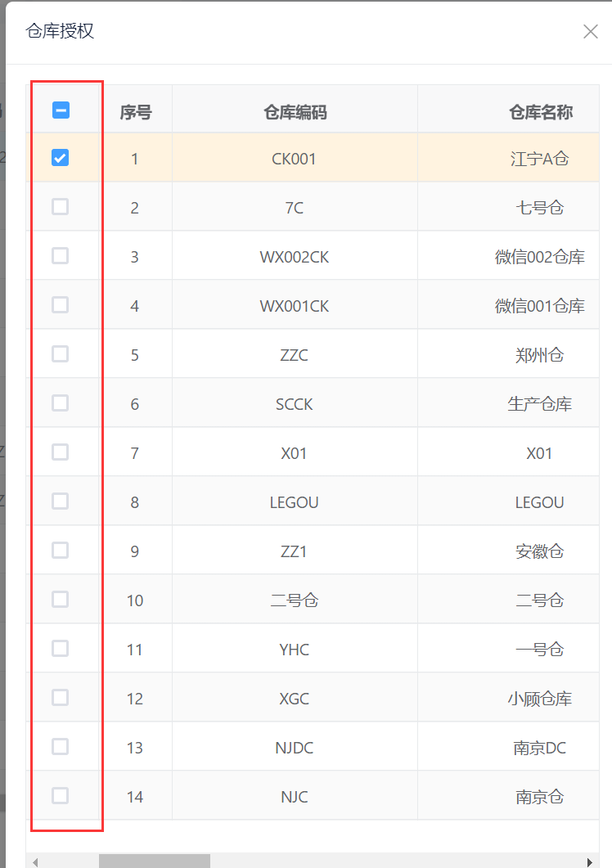Check the NJDC row checkbox
This screenshot has height=868, width=612.
[x=60, y=746]
